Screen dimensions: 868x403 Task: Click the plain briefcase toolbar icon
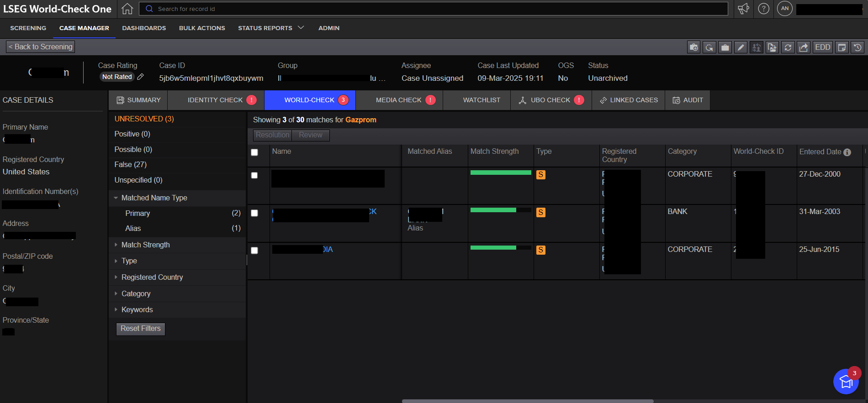pyautogui.click(x=725, y=47)
